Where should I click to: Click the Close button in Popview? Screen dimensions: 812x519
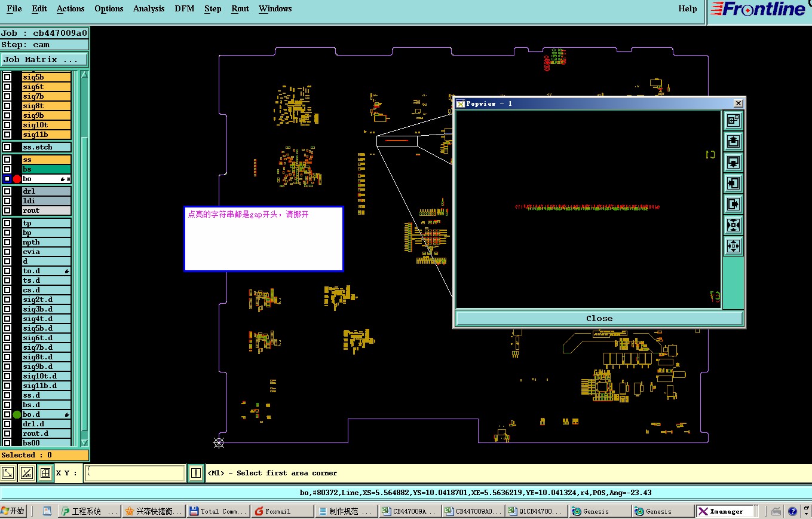point(599,319)
